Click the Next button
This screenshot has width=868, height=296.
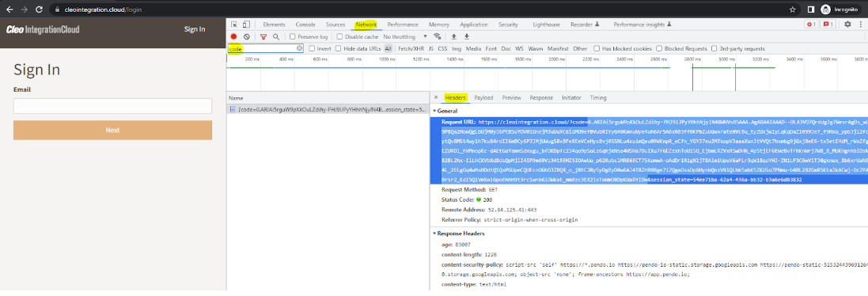(112, 130)
